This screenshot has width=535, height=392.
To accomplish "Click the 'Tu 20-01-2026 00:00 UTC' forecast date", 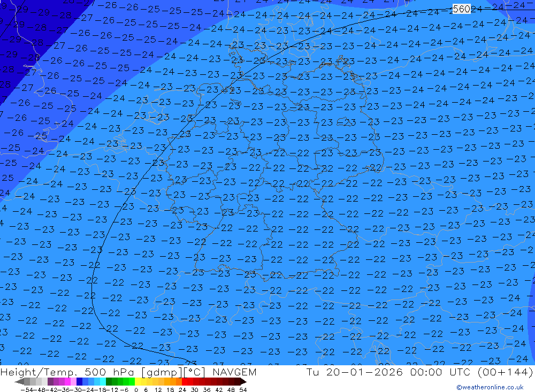I will (x=388, y=372).
